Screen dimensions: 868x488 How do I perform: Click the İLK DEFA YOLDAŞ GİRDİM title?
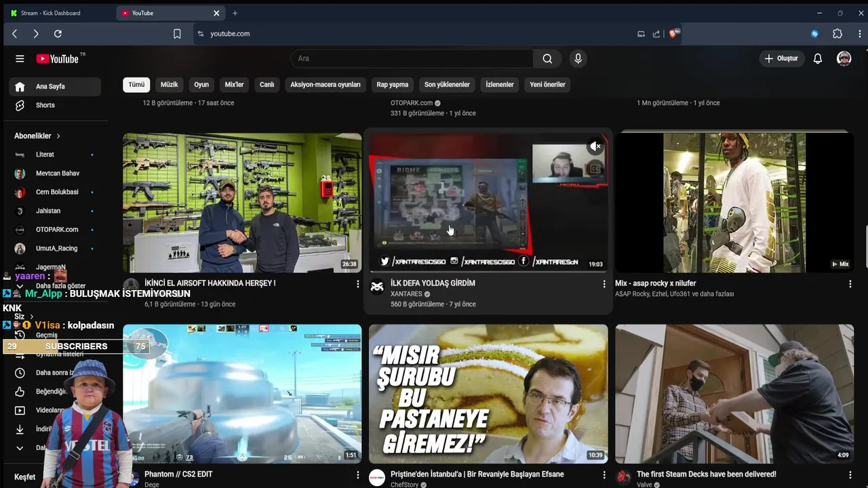tap(433, 283)
